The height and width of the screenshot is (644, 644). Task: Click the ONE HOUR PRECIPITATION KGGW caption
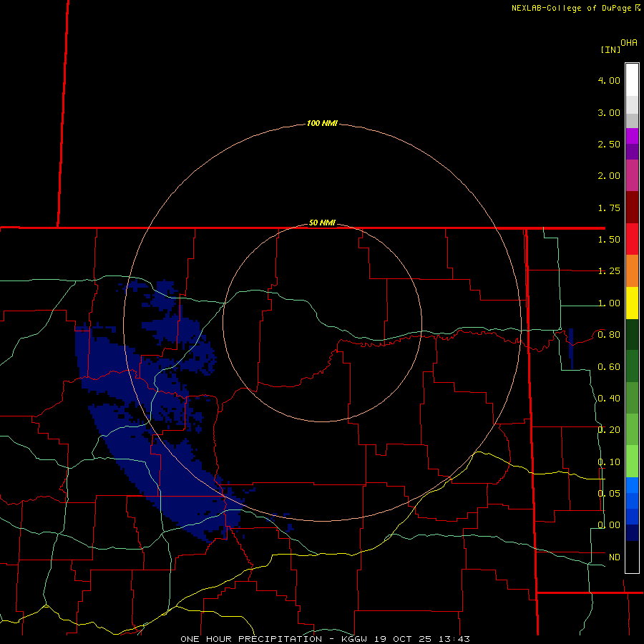325,639
